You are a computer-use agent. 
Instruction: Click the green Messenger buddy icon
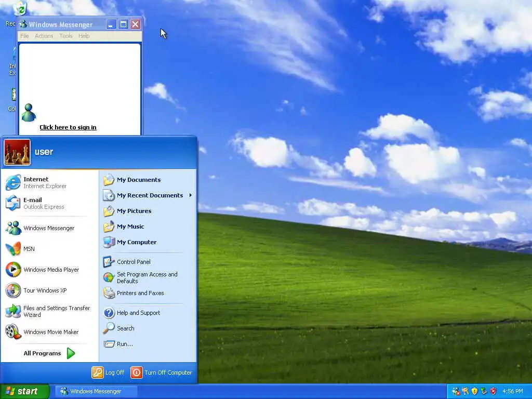(x=29, y=113)
